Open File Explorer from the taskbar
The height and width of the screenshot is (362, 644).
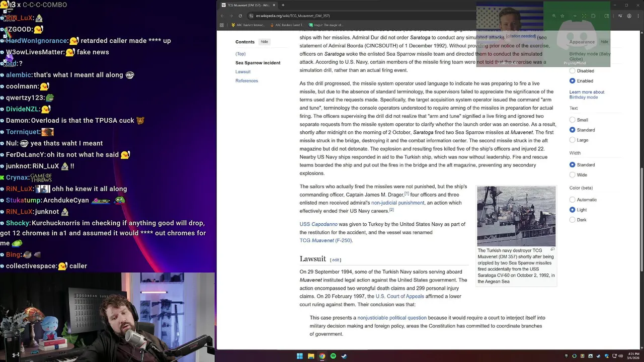pos(311,356)
